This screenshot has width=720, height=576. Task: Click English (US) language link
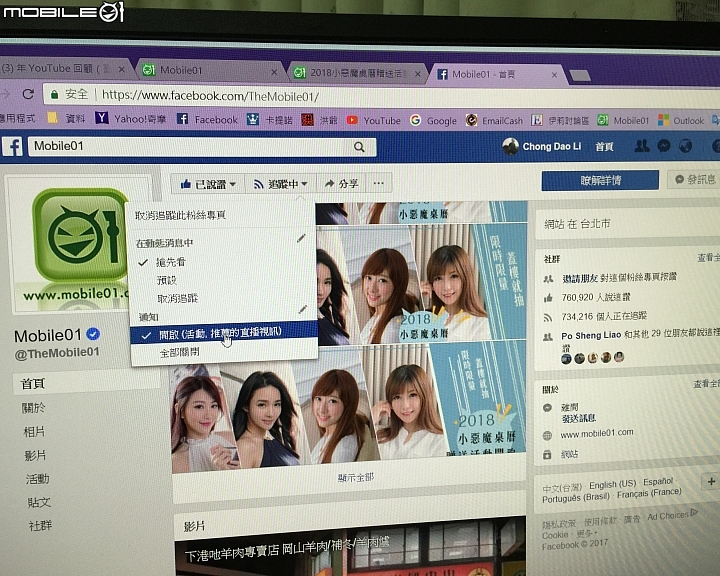(x=613, y=485)
